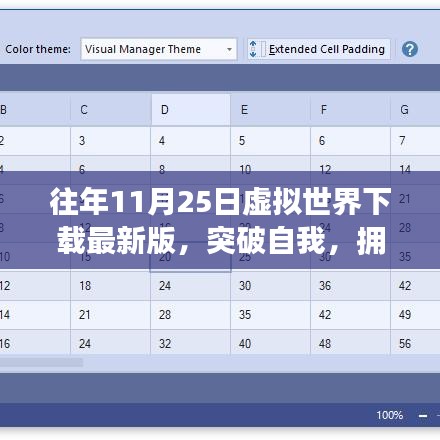
Task: Select cell with value 40 in column E
Action: [x=270, y=344]
